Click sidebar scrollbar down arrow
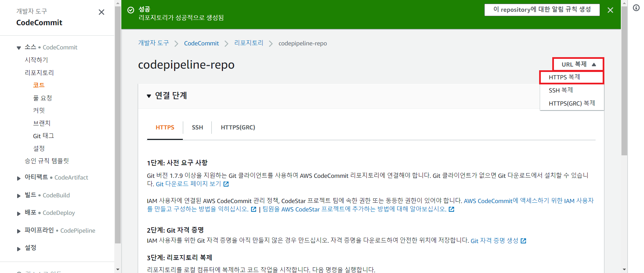 click(x=118, y=269)
